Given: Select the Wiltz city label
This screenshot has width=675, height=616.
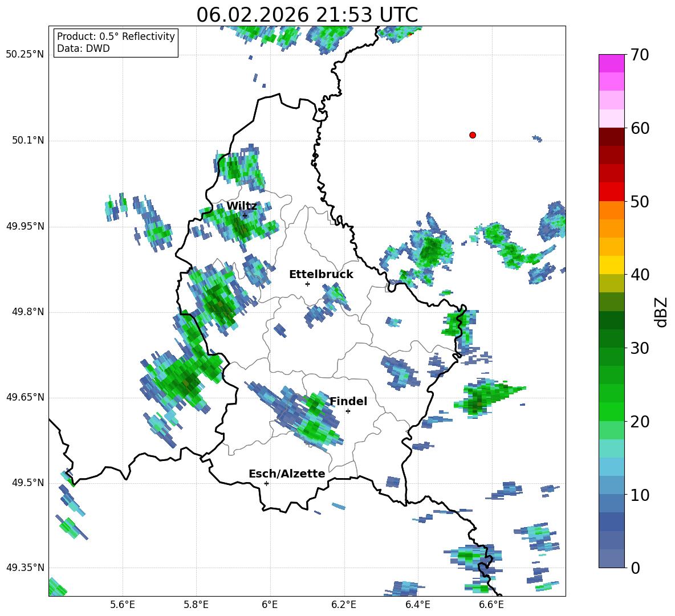Looking at the screenshot, I should point(242,206).
